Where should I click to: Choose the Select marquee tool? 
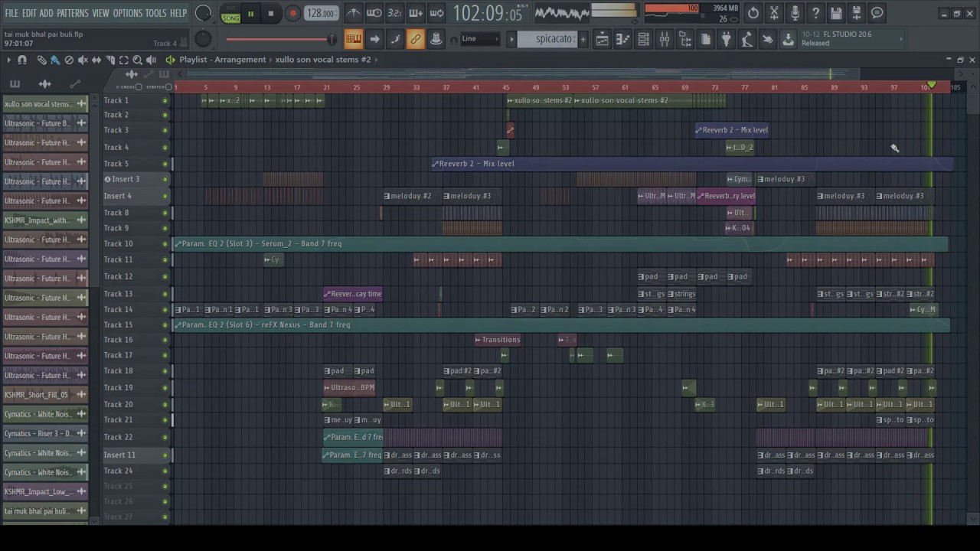(124, 60)
